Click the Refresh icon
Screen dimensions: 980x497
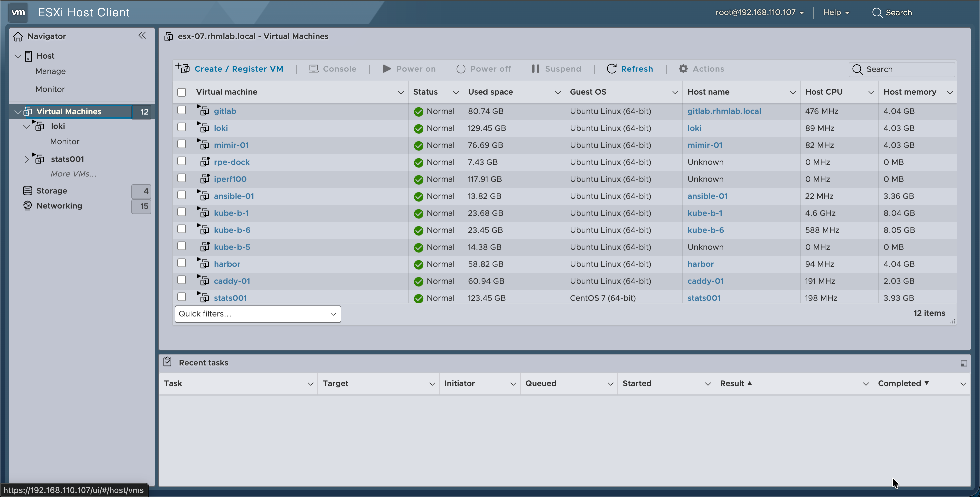(x=612, y=69)
